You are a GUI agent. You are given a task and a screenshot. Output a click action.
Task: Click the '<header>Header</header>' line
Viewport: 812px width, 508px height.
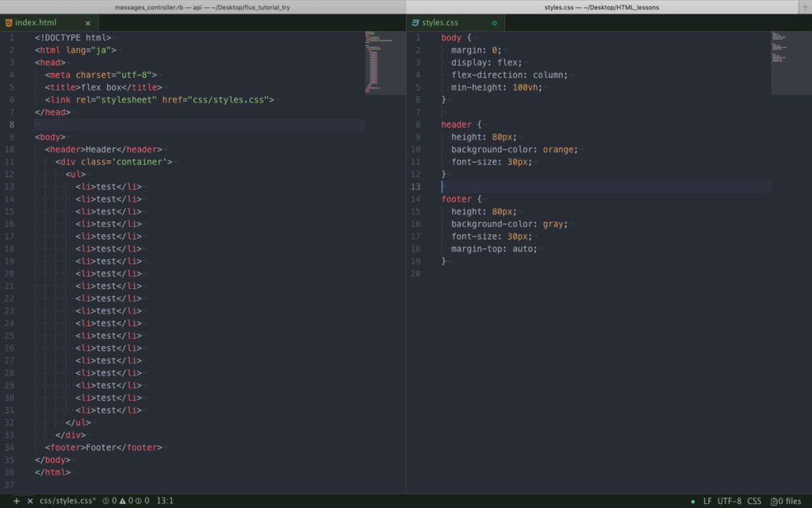click(x=104, y=150)
